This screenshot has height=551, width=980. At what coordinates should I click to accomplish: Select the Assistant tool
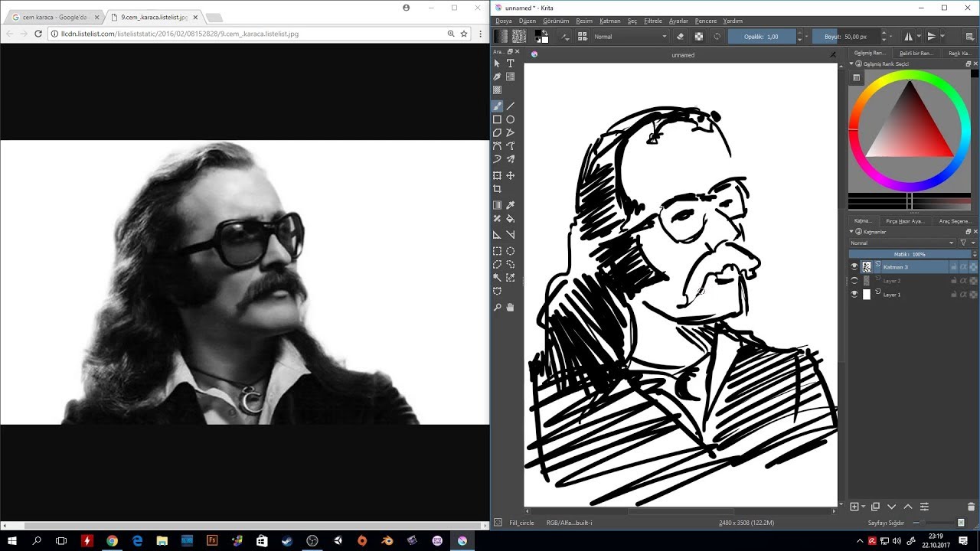click(x=497, y=235)
